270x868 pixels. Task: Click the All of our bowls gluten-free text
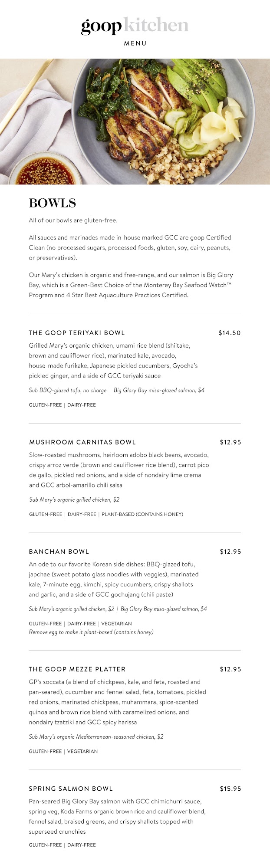(x=73, y=220)
